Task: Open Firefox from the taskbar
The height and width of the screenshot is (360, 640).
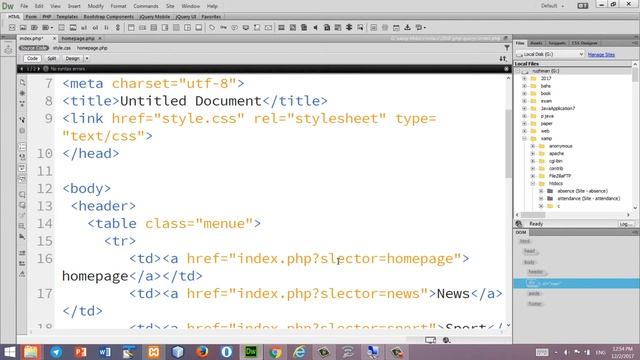Action: click(x=202, y=352)
